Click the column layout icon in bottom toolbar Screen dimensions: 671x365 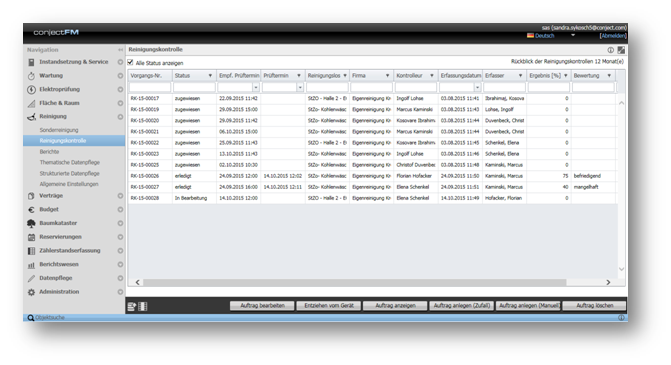143,306
